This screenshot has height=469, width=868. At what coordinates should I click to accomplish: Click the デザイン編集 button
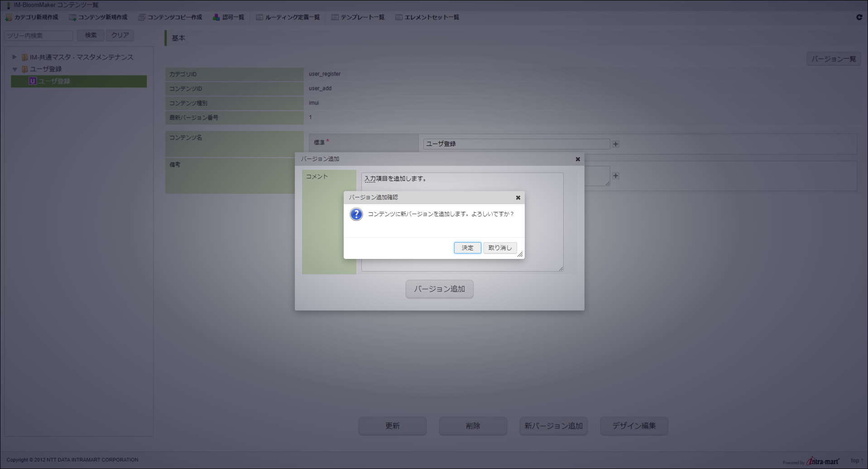[634, 426]
